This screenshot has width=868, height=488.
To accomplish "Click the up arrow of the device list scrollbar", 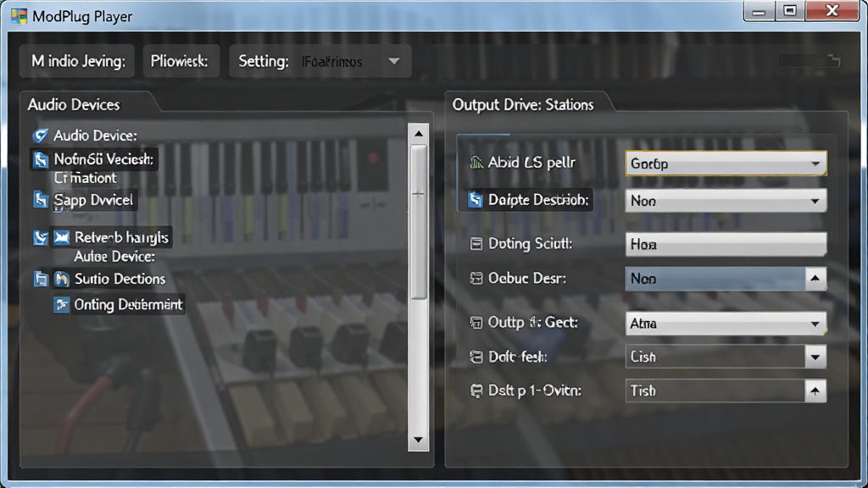I will click(x=419, y=133).
